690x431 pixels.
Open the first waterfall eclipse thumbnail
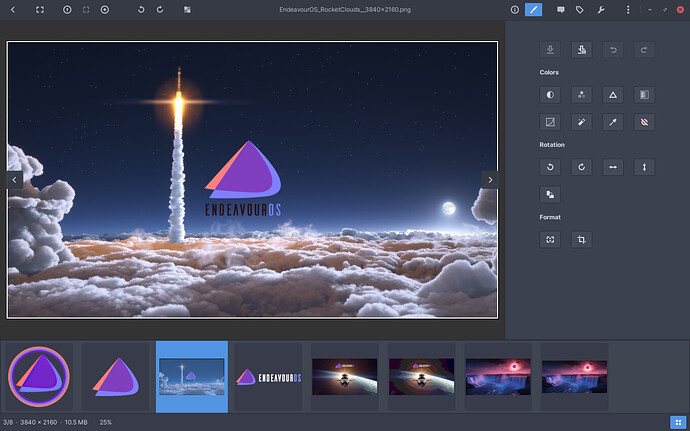pyautogui.click(x=498, y=377)
